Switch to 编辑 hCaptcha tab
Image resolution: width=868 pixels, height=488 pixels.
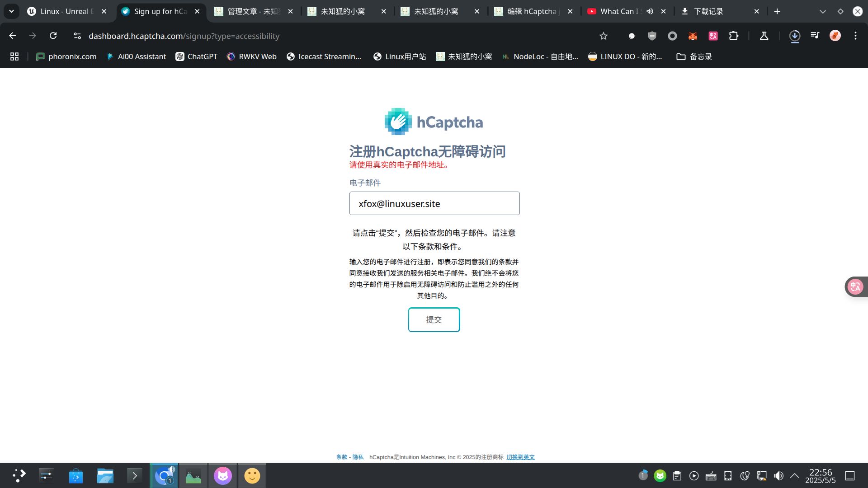coord(533,11)
